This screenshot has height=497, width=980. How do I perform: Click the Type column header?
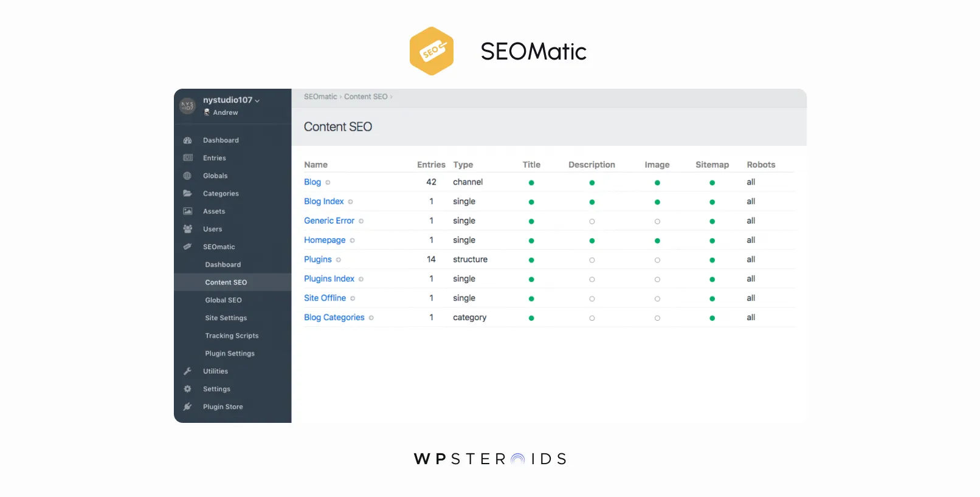tap(463, 165)
